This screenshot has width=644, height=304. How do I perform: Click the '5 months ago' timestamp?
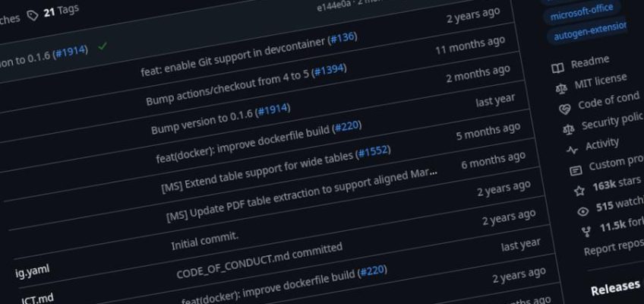[488, 132]
